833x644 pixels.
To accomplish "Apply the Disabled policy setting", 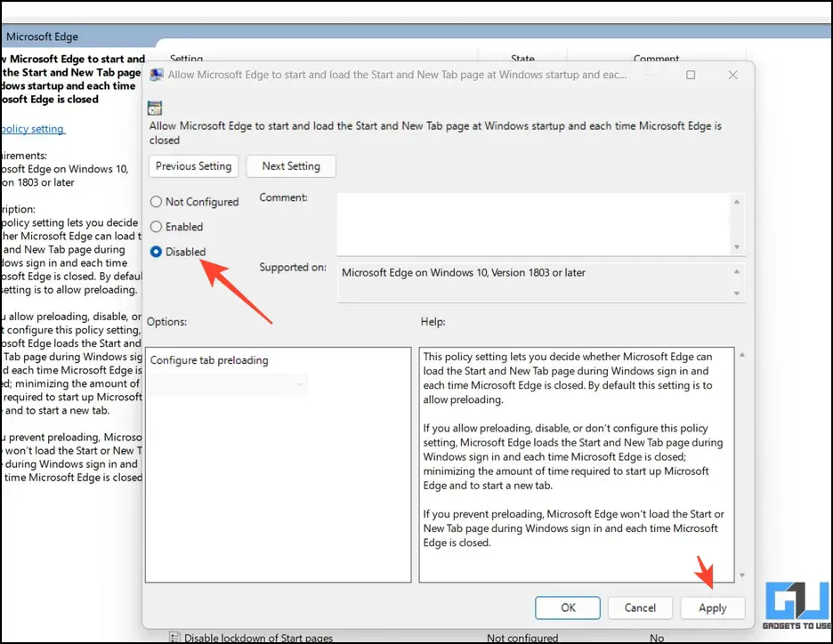I will coord(712,608).
